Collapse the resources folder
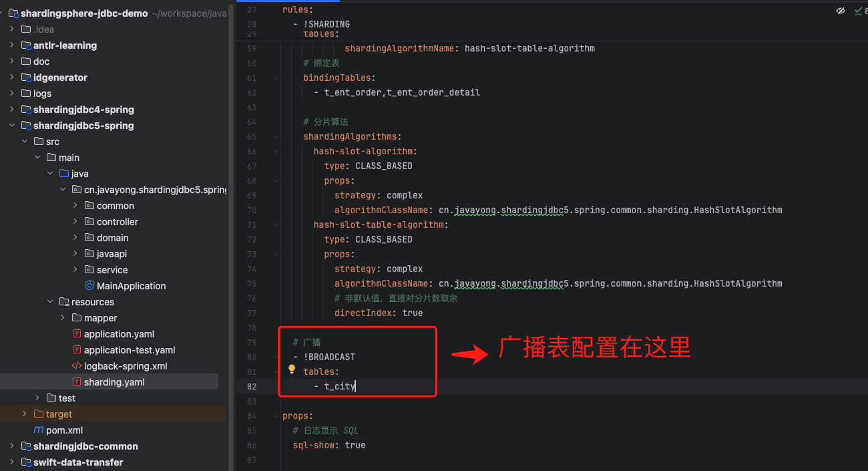This screenshot has height=471, width=868. (x=50, y=302)
